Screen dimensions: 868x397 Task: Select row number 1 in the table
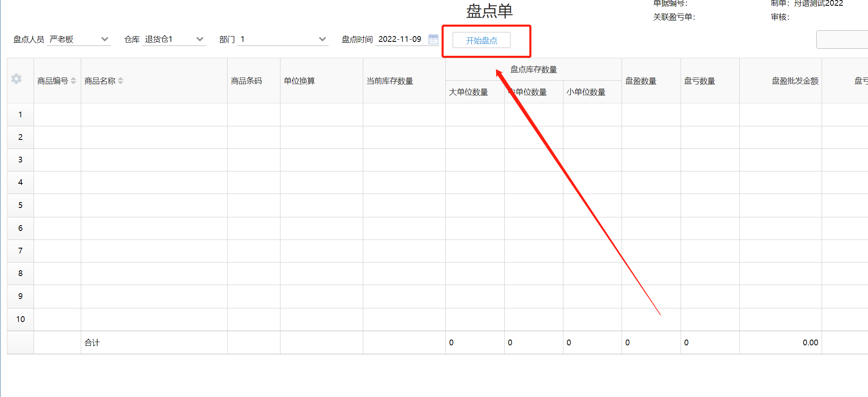[21, 115]
